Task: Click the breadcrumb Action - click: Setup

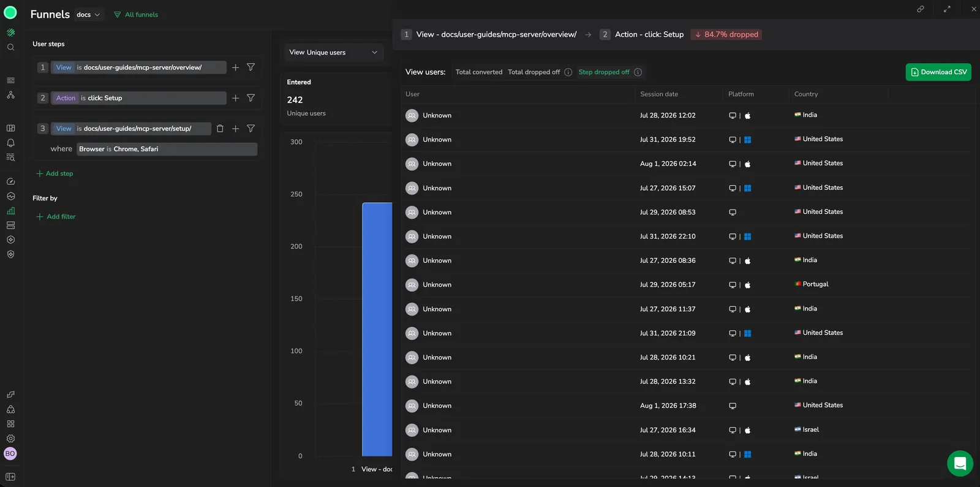Action: [x=649, y=34]
